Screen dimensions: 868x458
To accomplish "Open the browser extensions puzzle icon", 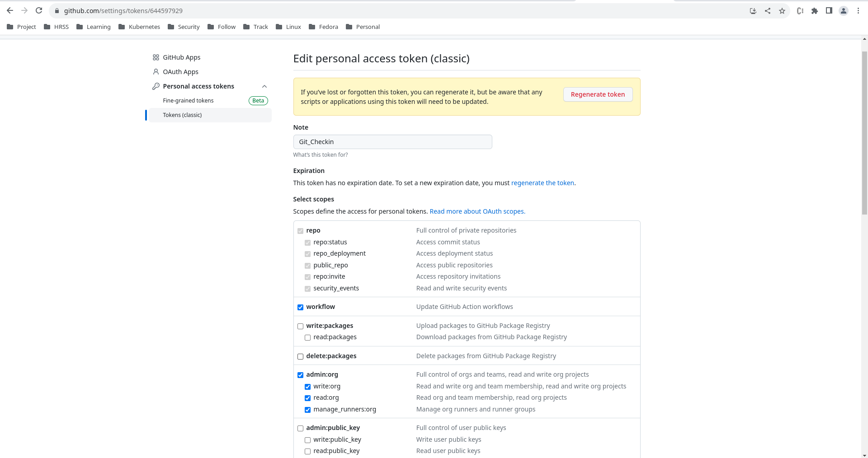I will point(815,11).
